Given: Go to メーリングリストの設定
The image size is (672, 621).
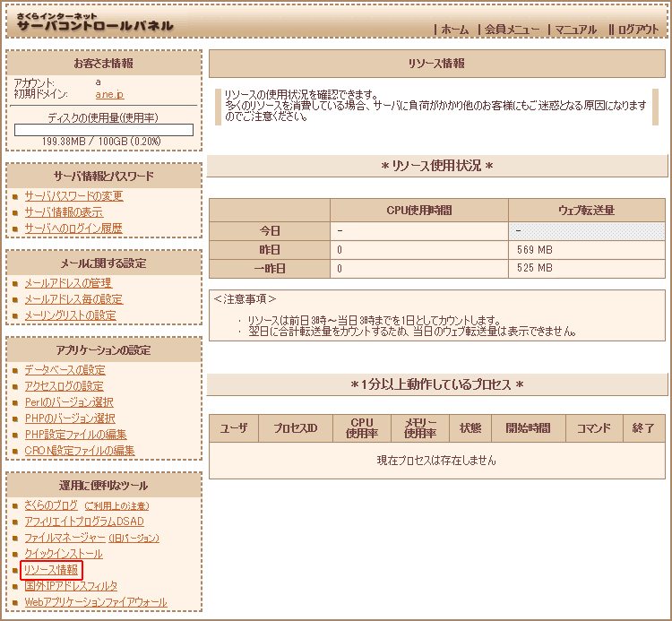Looking at the screenshot, I should pyautogui.click(x=70, y=315).
